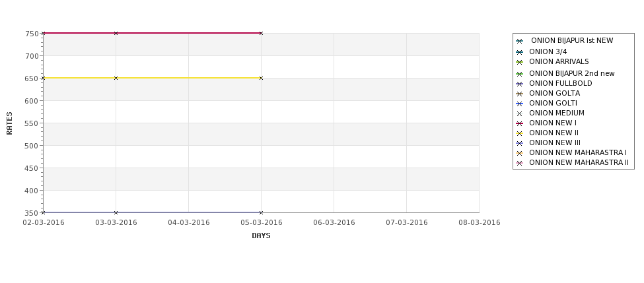Click the ONION FULLBOLD legend marker
The width and height of the screenshot is (644, 283).
pos(519,84)
